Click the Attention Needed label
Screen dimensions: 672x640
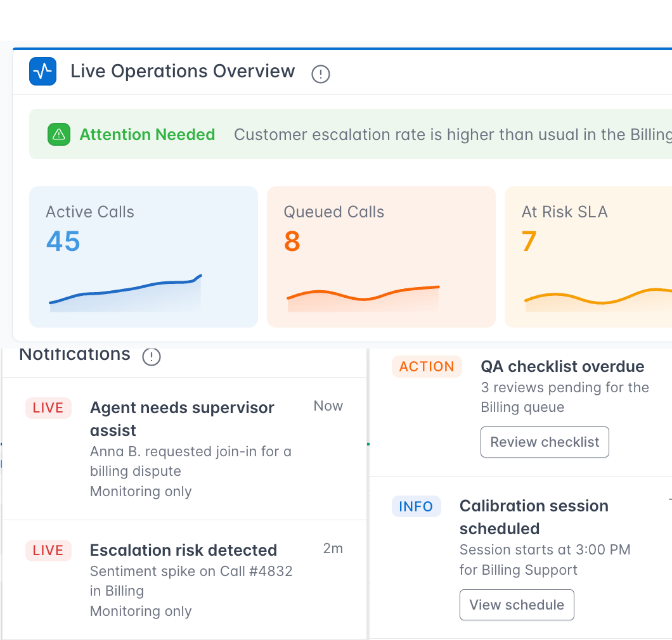148,134
